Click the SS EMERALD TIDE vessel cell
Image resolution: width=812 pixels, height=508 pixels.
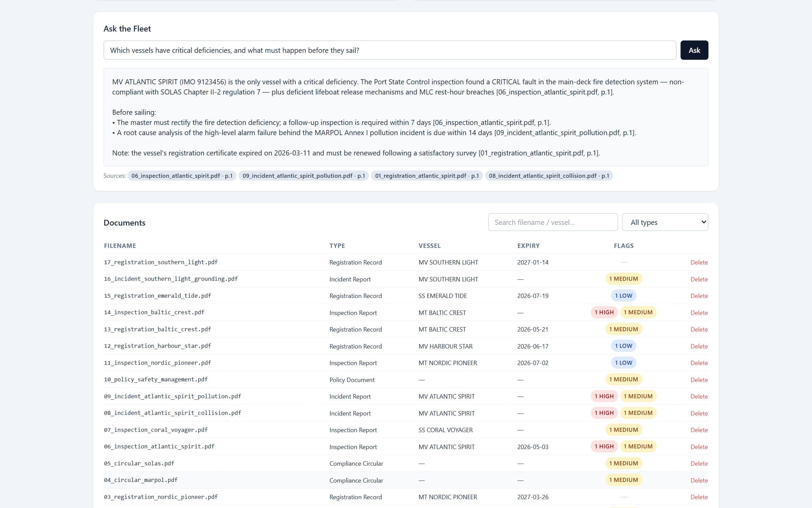[x=443, y=296]
